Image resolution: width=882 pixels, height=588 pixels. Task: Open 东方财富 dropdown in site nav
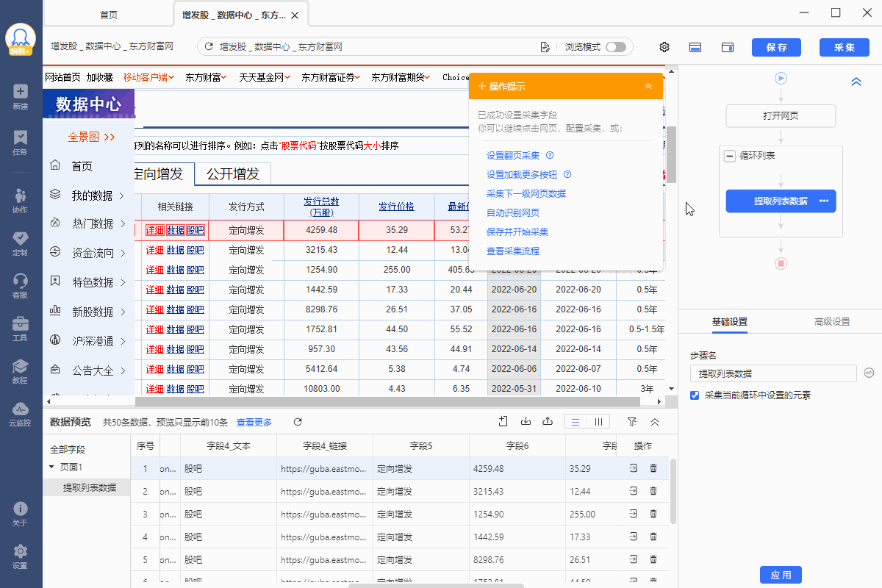point(206,77)
